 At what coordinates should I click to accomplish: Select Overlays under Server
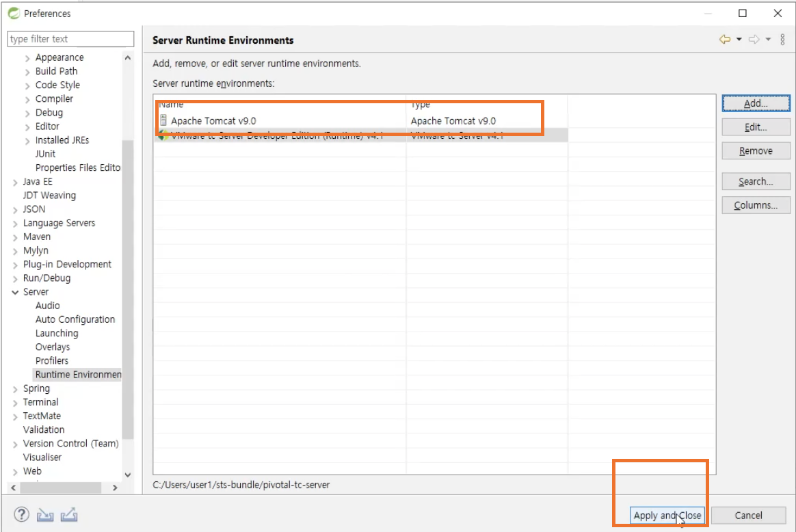pyautogui.click(x=53, y=347)
